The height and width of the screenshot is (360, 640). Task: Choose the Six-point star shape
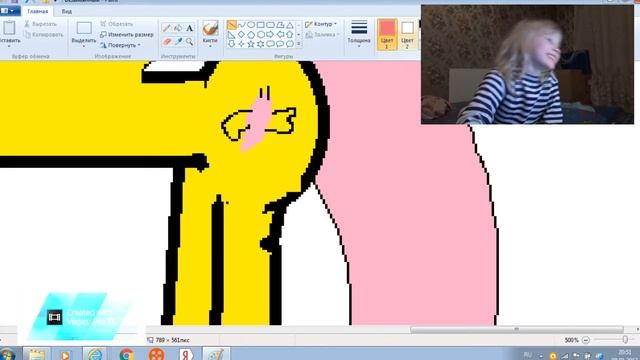point(261,44)
